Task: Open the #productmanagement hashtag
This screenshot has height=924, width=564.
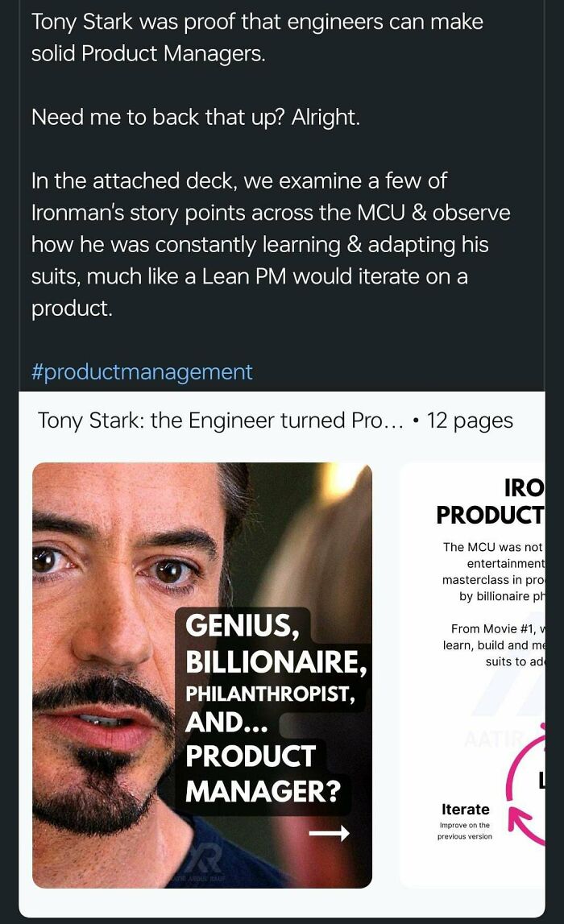Action: click(142, 371)
